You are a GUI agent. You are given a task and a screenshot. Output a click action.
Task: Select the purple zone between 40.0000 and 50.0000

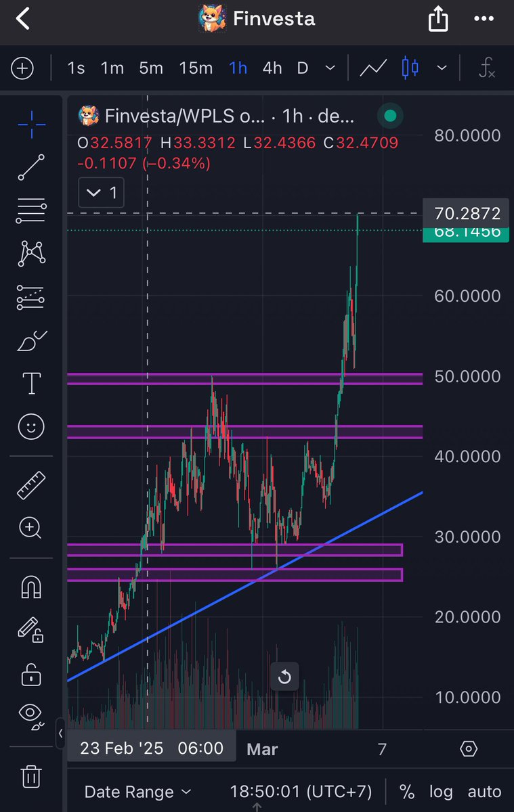(244, 432)
